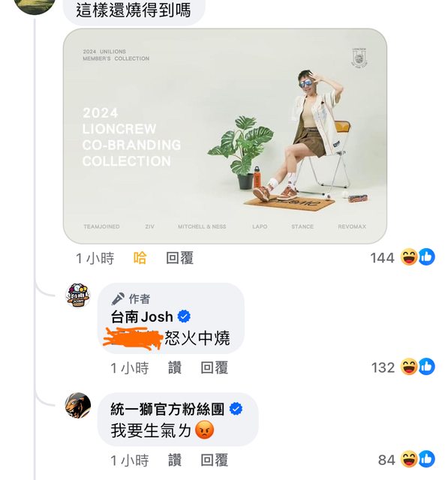Screen dimensions: 448x480
Task: Open 台南 Josh name link
Action: click(x=142, y=316)
